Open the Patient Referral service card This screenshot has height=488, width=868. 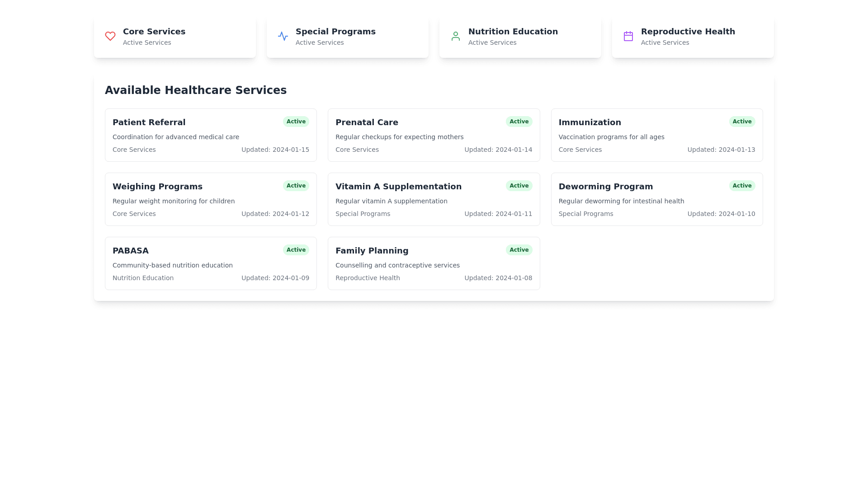click(x=211, y=135)
